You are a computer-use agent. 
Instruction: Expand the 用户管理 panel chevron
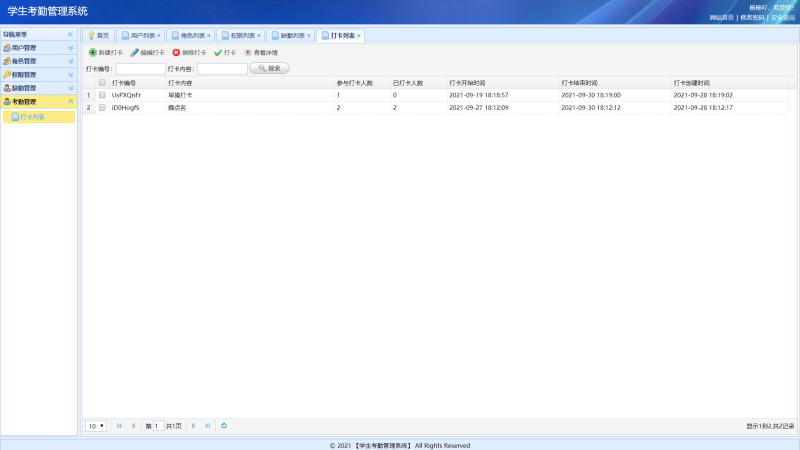(71, 47)
